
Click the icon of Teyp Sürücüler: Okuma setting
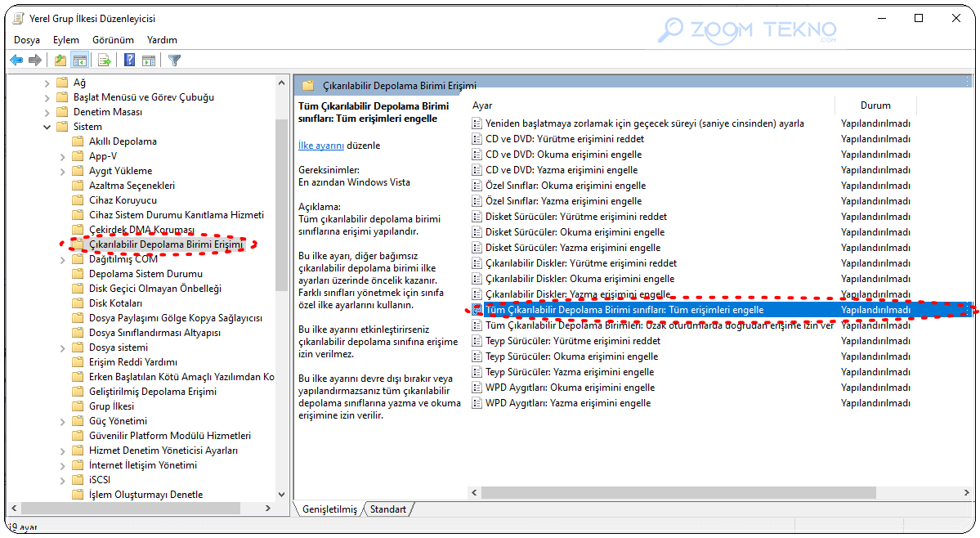click(x=477, y=356)
